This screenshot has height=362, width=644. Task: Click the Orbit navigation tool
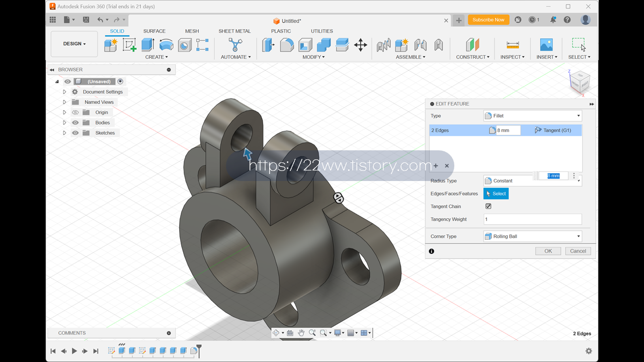click(x=276, y=333)
